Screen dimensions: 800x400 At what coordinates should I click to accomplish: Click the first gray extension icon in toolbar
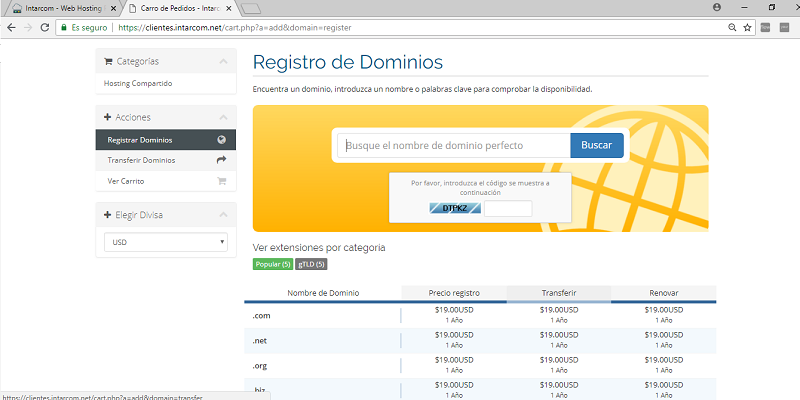pos(765,28)
